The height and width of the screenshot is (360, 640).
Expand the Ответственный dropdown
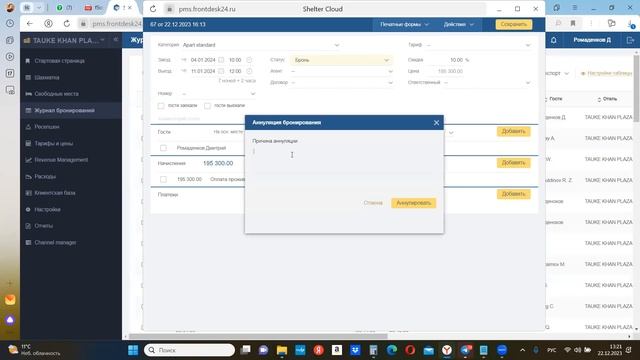(x=528, y=82)
